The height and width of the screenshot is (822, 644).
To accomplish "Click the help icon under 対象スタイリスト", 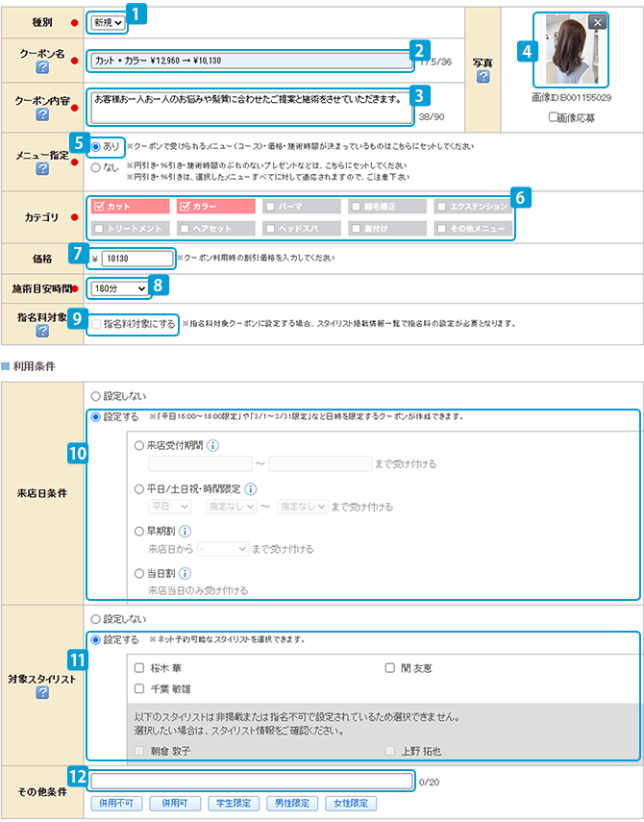I will (42, 693).
